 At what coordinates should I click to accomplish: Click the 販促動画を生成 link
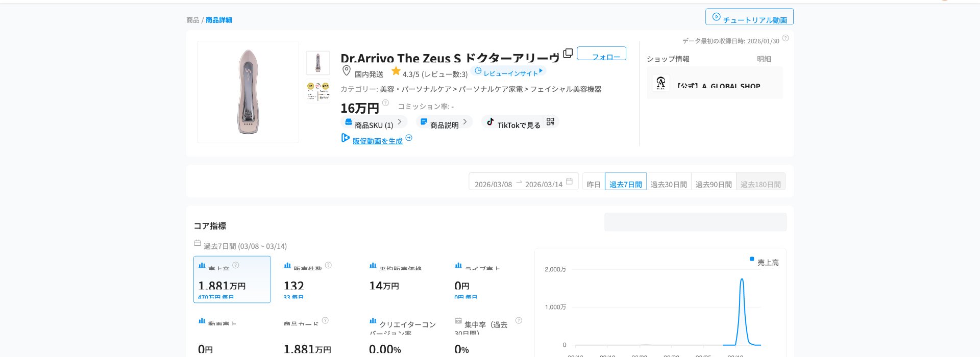tap(378, 141)
